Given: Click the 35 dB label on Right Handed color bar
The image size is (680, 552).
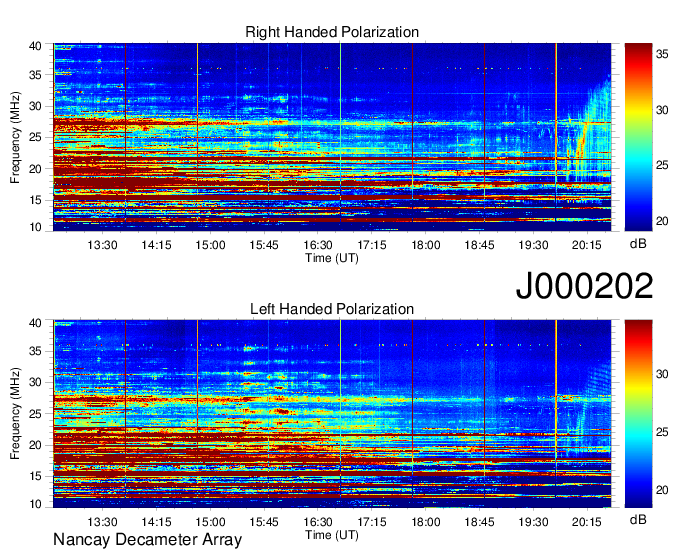Looking at the screenshot, I should click(662, 54).
